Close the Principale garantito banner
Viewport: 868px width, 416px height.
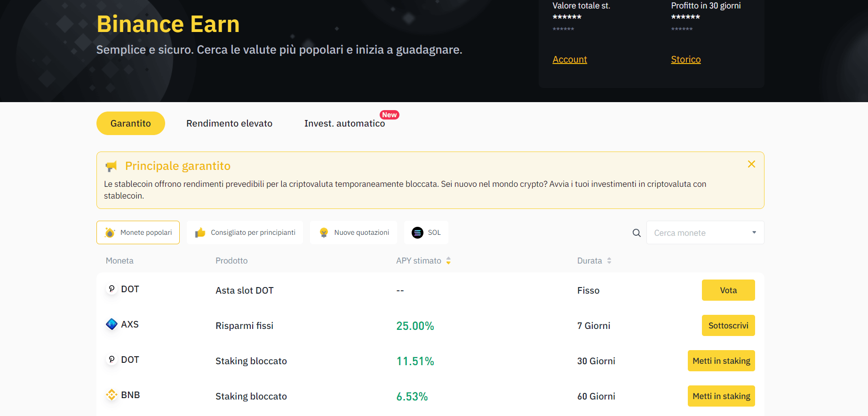751,164
